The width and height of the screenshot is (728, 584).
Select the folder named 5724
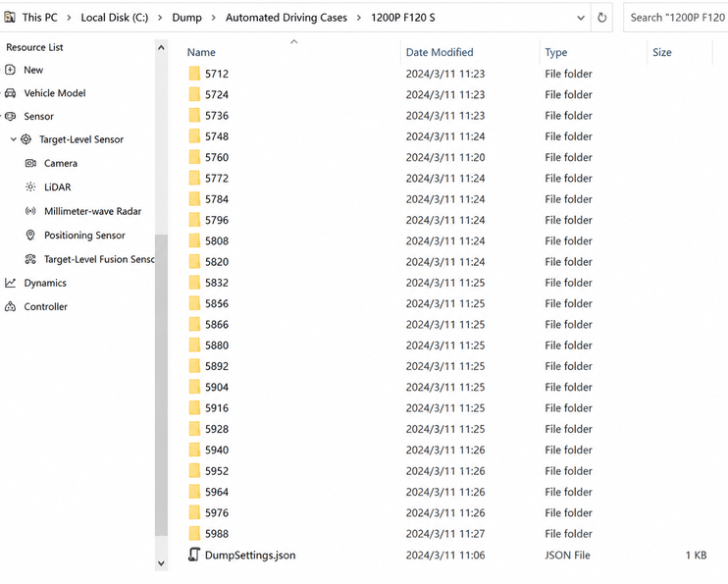tap(217, 95)
